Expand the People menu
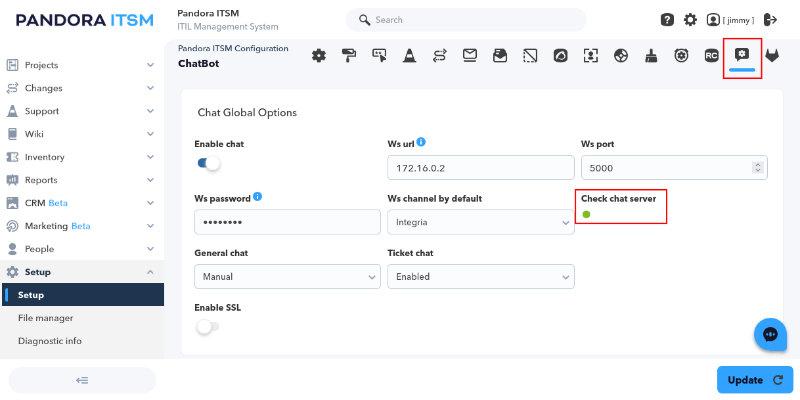 point(82,249)
